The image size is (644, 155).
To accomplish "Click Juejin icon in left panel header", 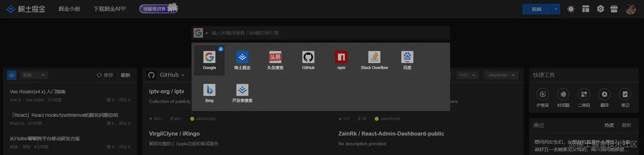I will point(11,75).
